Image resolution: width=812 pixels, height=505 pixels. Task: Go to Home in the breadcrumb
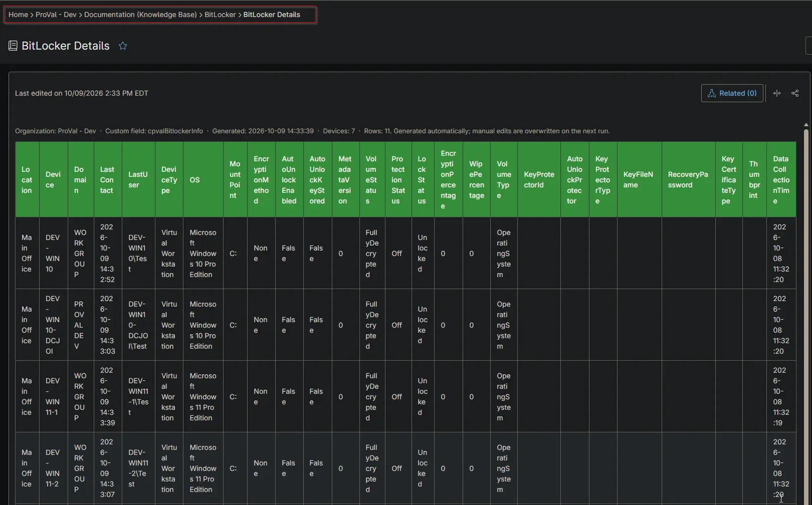[18, 15]
